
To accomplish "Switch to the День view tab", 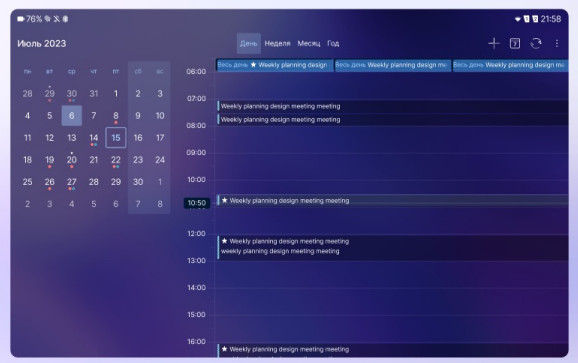I will pyautogui.click(x=248, y=43).
